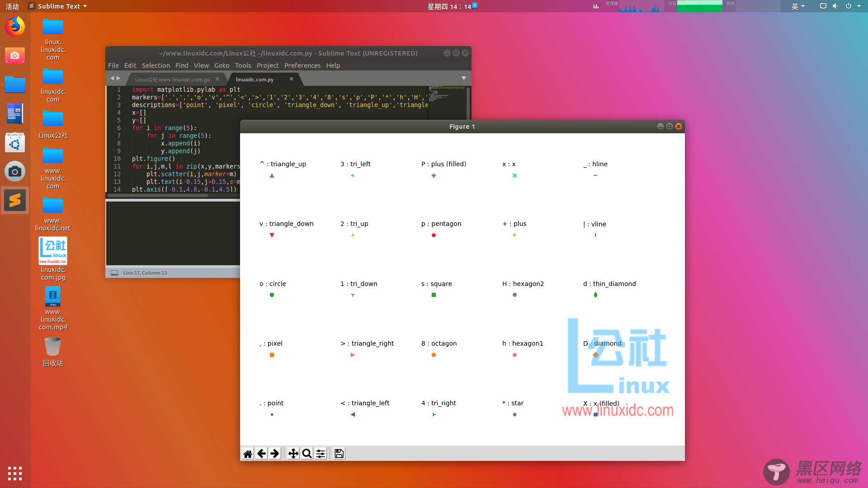Open www.linuxidc.com.mp4 video file
This screenshot has width=868, height=488.
tap(53, 309)
